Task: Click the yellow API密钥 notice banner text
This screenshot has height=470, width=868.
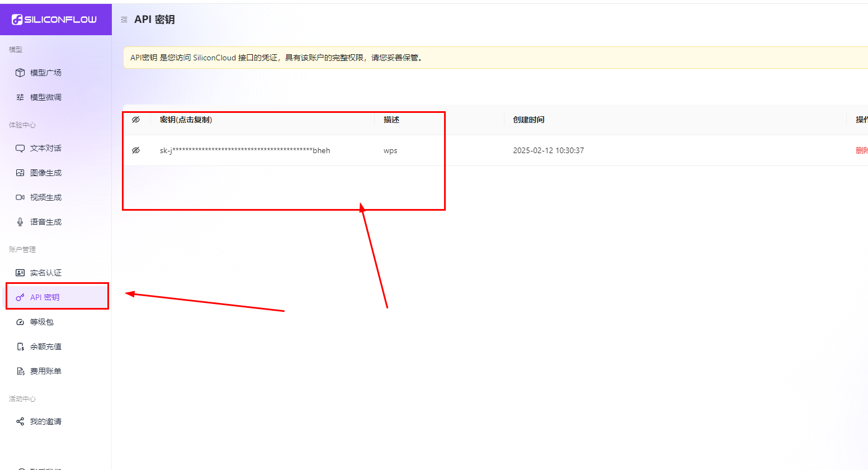Action: 277,58
